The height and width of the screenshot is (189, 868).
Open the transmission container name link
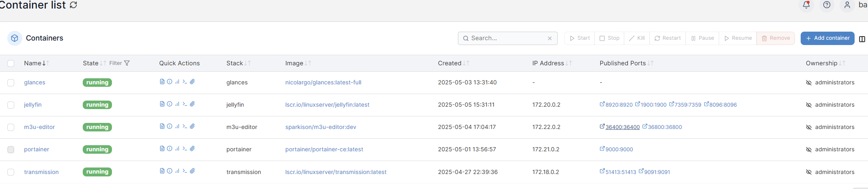click(x=41, y=172)
